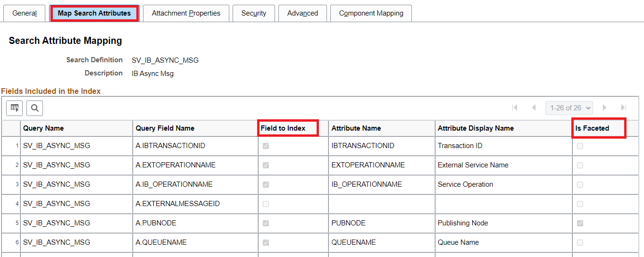Open the Component Mapping tab
644x257 pixels.
pos(371,13)
